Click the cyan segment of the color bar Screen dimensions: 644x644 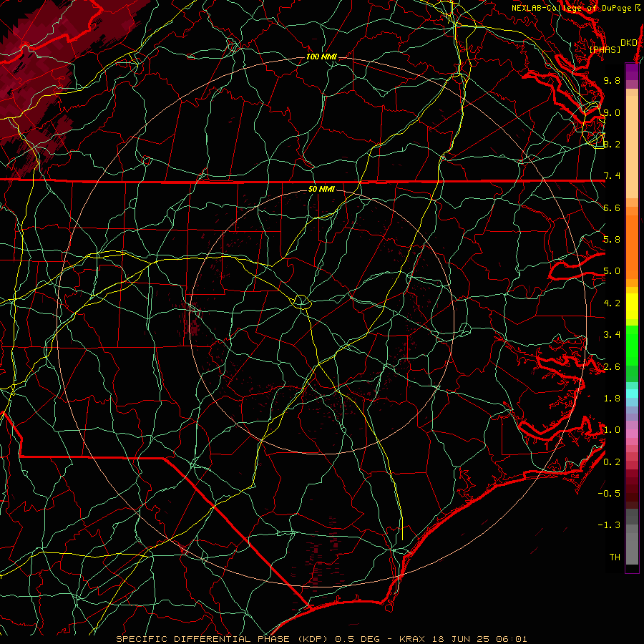click(632, 394)
